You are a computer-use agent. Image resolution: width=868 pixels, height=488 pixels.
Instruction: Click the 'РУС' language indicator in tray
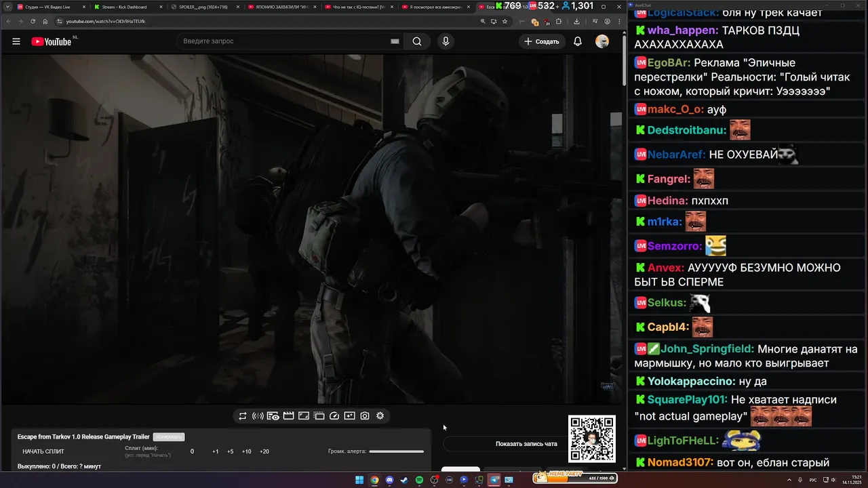click(x=813, y=480)
